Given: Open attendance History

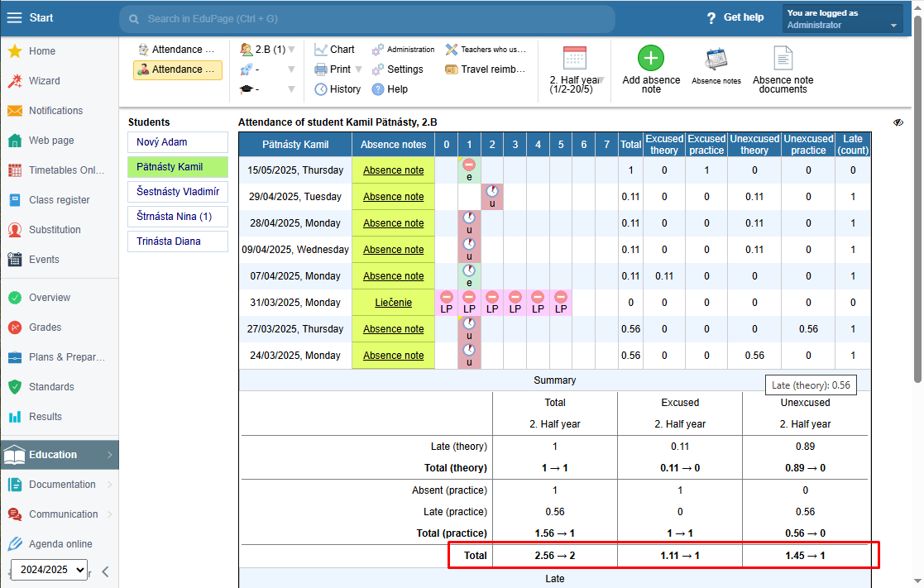Looking at the screenshot, I should click(x=338, y=89).
